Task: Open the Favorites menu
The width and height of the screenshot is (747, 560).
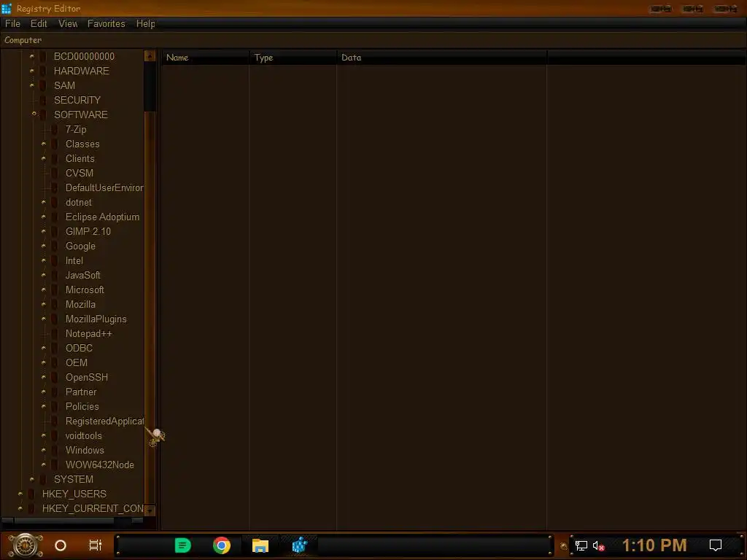Action: click(x=107, y=24)
